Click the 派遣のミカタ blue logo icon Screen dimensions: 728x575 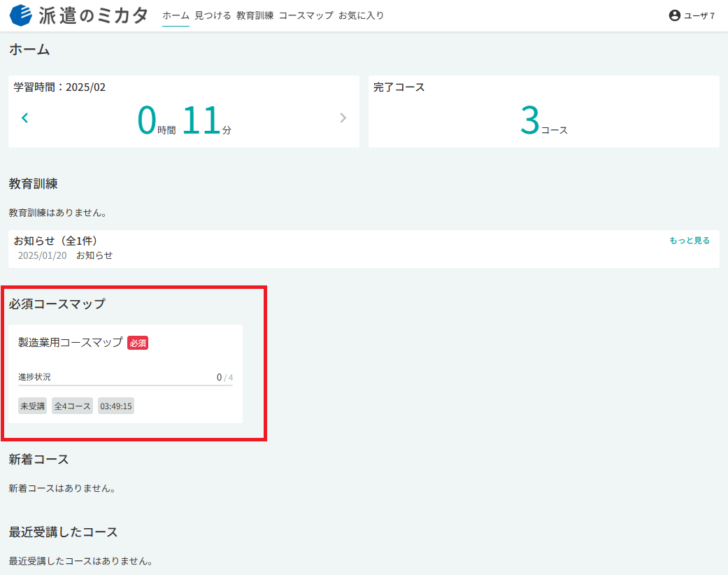(21, 15)
